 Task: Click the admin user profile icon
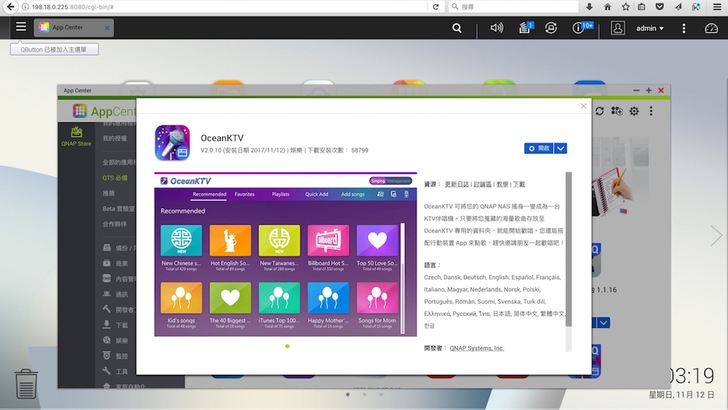(x=618, y=28)
